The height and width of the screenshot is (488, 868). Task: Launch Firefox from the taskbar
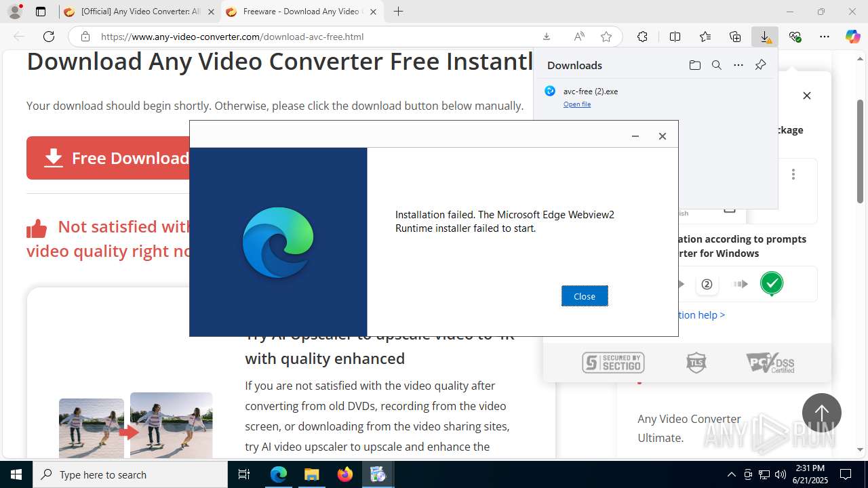(x=345, y=474)
